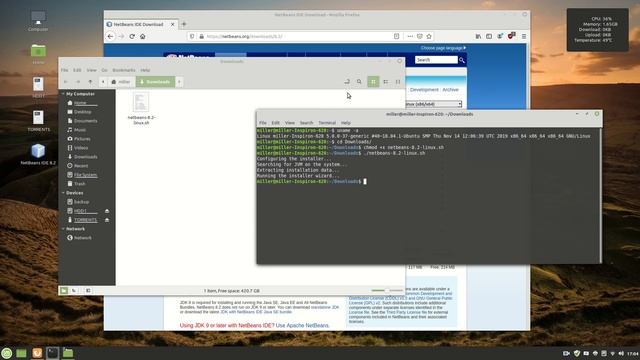The height and width of the screenshot is (360, 640).
Task: Switch file manager to compact view
Action: coord(398,82)
